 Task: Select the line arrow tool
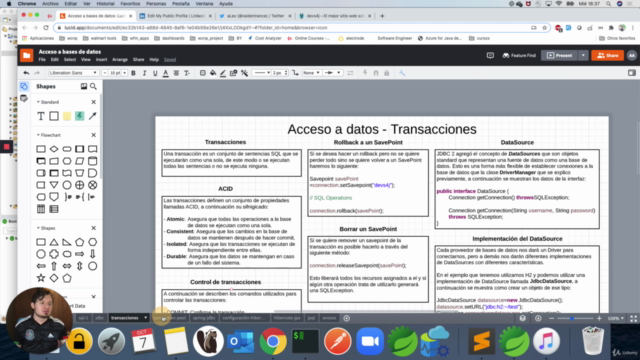point(93,116)
